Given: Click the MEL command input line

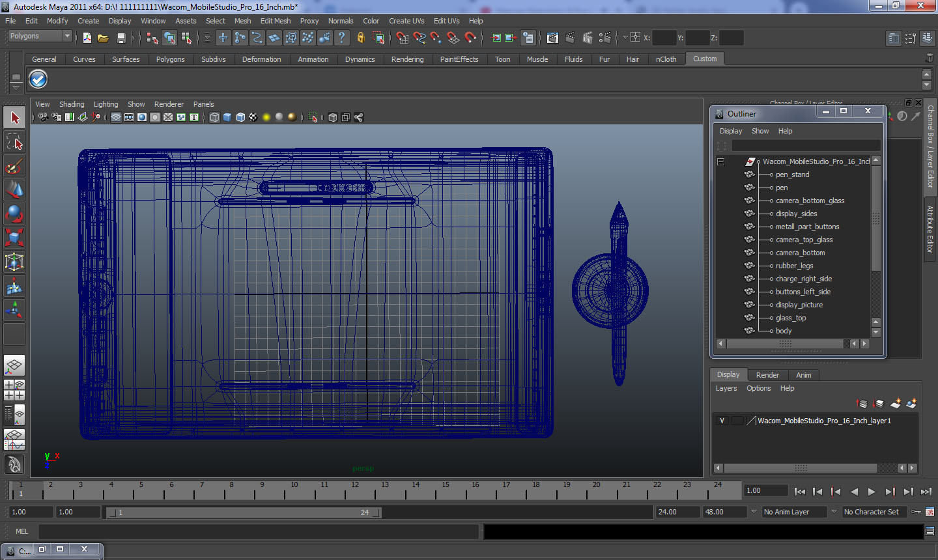Looking at the screenshot, I should pos(259,531).
